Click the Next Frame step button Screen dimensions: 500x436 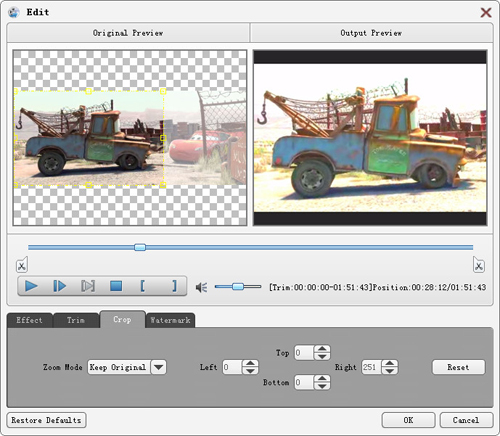pos(60,286)
